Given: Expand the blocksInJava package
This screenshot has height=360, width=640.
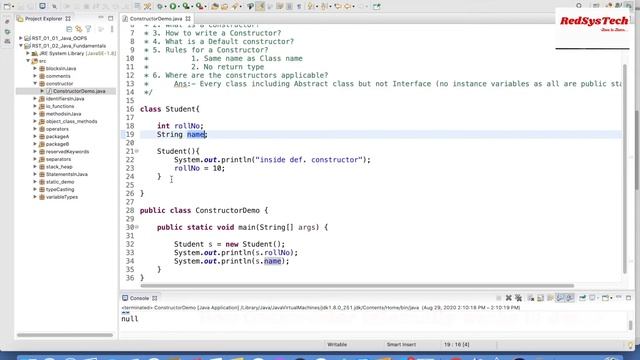Looking at the screenshot, I should (x=35, y=68).
